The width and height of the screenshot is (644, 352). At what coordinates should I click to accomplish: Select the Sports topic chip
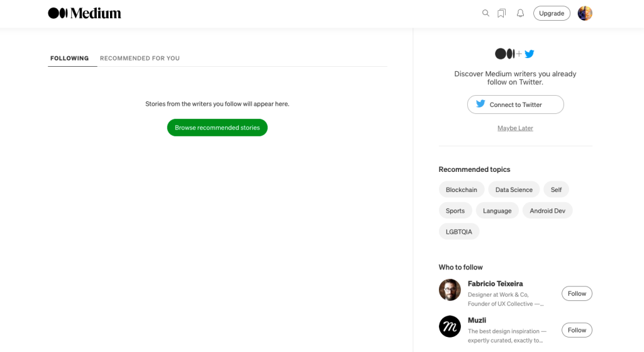455,210
